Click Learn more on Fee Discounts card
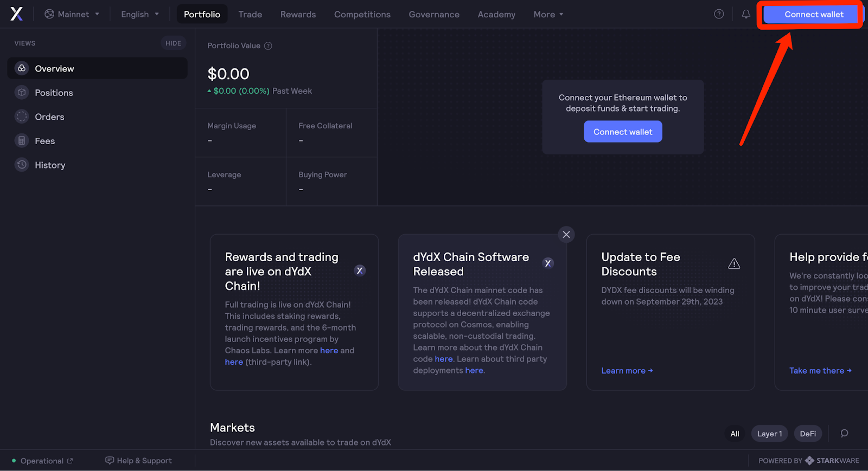The width and height of the screenshot is (868, 471). (627, 371)
